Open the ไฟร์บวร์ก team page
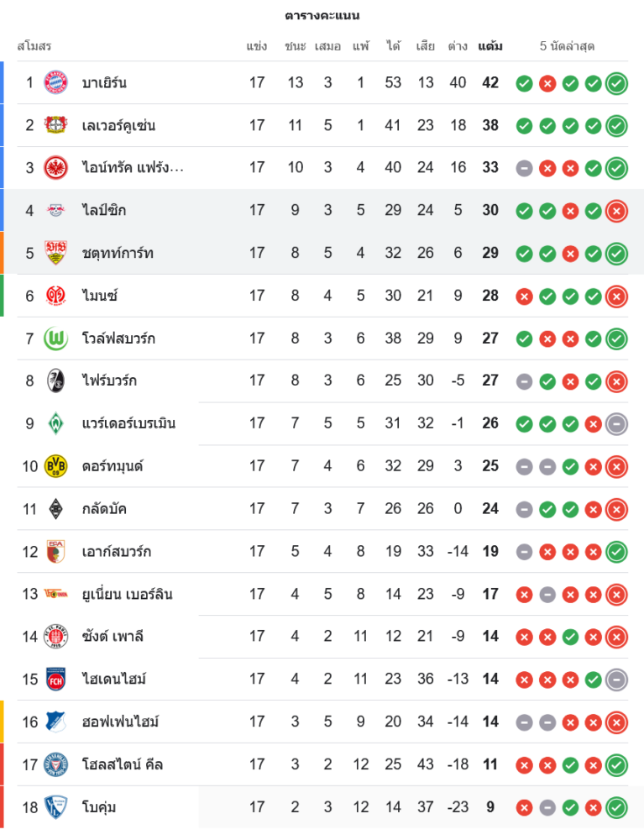Screen dimensions: 644x840 point(109,381)
